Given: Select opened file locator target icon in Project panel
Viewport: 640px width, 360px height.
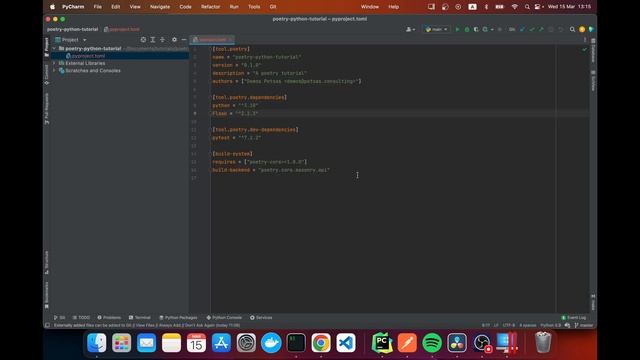Looking at the screenshot, I should 143,40.
